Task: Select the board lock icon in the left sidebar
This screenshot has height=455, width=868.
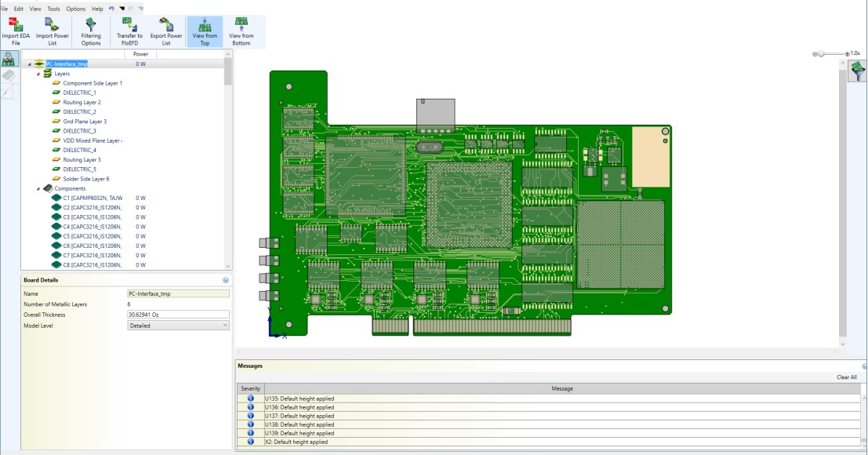Action: point(9,59)
